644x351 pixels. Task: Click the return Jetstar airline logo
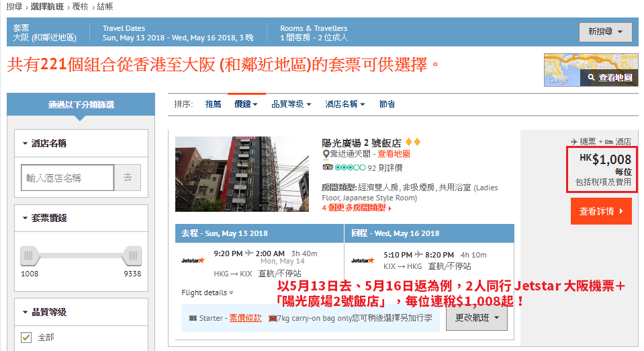(363, 260)
